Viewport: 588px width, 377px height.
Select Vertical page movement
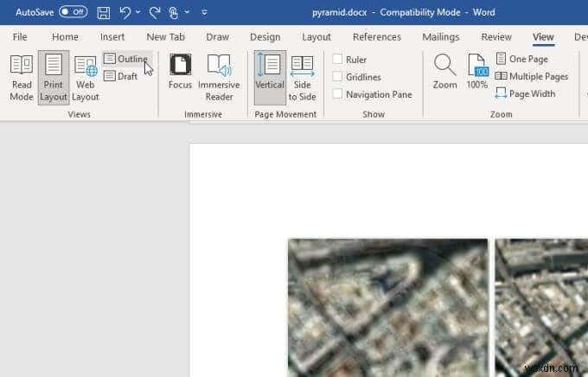point(270,78)
